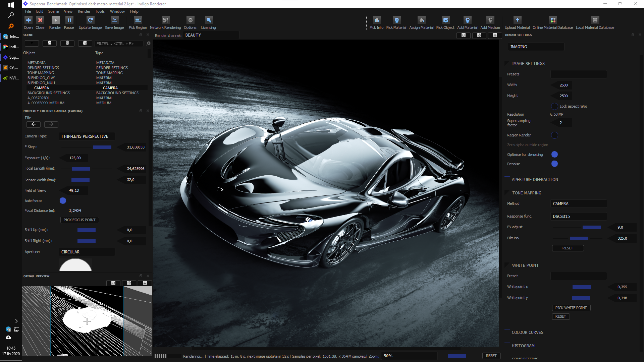Open the Render menu

pos(84,11)
